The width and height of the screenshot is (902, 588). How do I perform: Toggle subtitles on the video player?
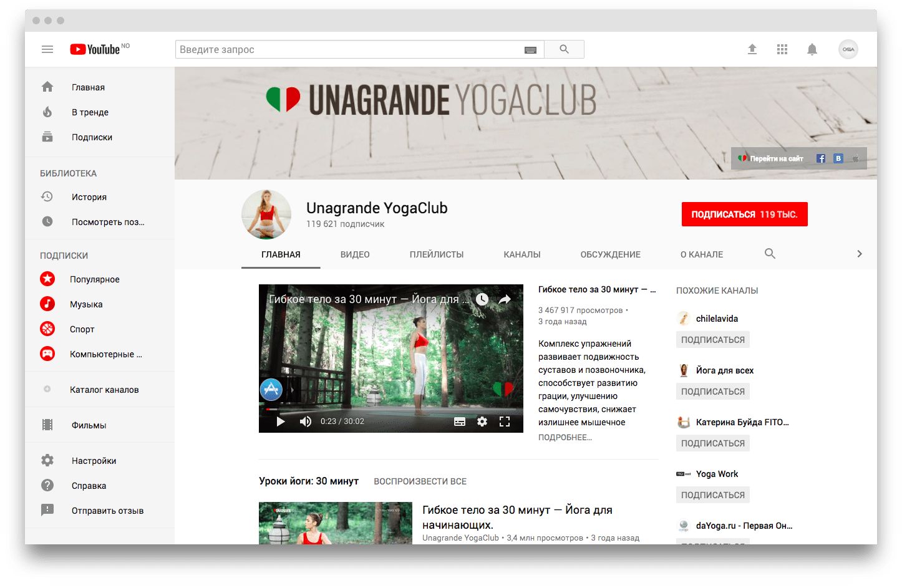tap(460, 422)
